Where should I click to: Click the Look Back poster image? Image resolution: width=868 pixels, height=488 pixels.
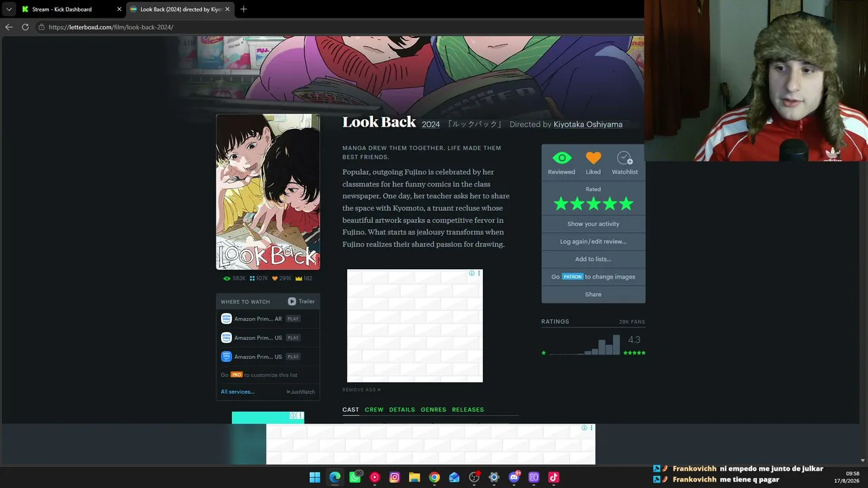(268, 192)
